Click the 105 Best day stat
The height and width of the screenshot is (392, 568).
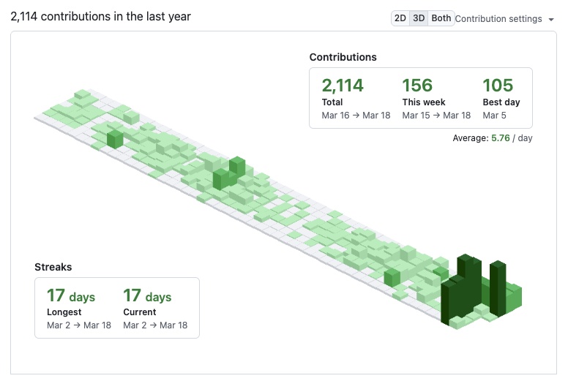point(498,86)
